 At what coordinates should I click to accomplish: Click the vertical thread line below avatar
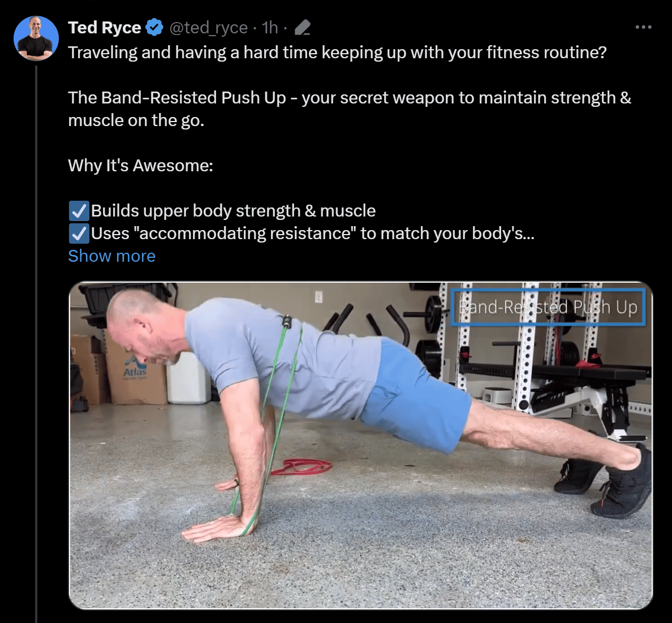pyautogui.click(x=36, y=343)
